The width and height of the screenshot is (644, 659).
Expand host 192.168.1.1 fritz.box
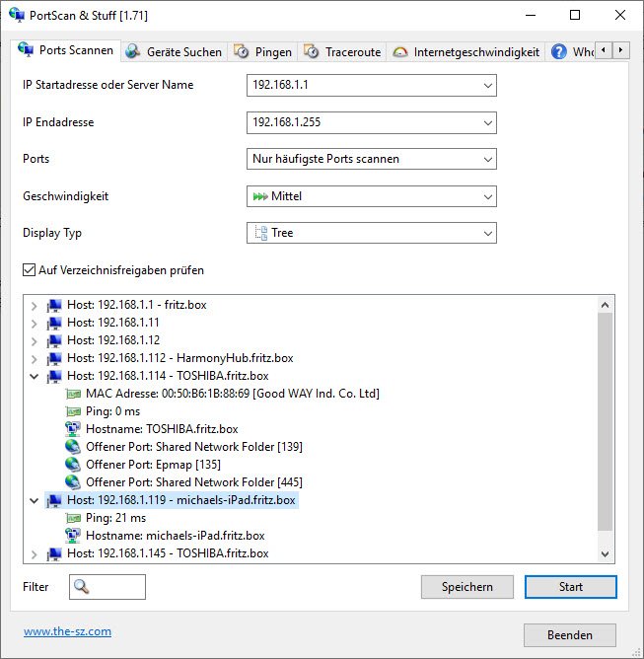pyautogui.click(x=35, y=306)
